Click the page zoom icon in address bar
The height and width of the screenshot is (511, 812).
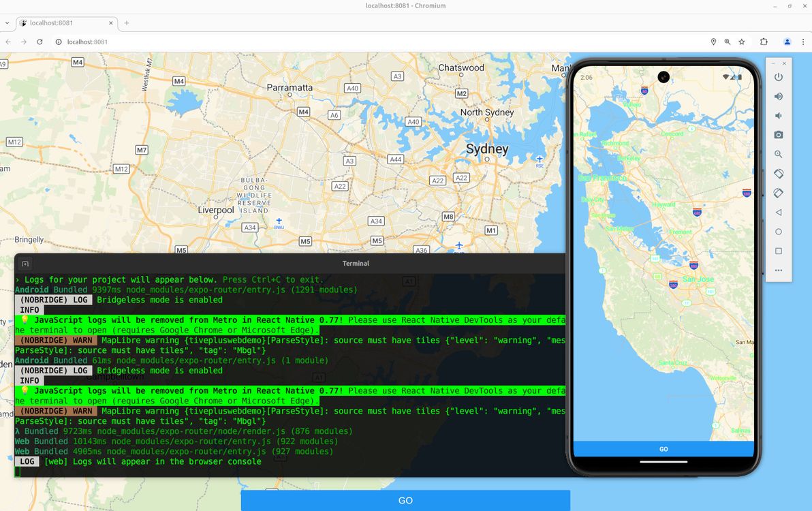[728, 42]
